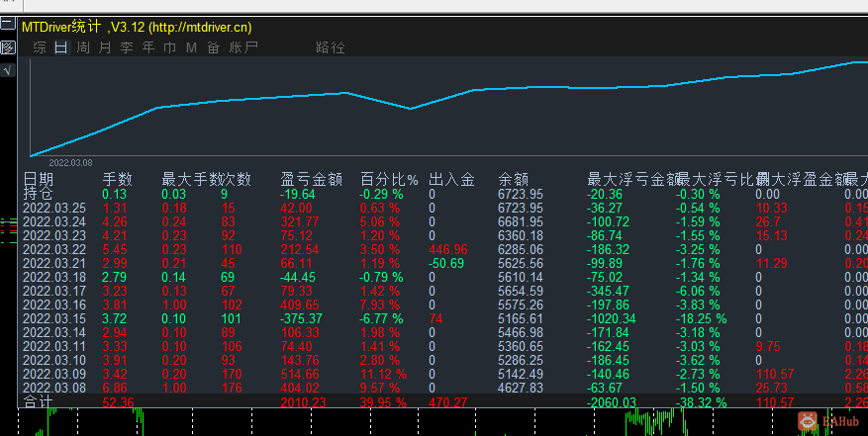Select the 2022.03.15 date row

pos(54,318)
